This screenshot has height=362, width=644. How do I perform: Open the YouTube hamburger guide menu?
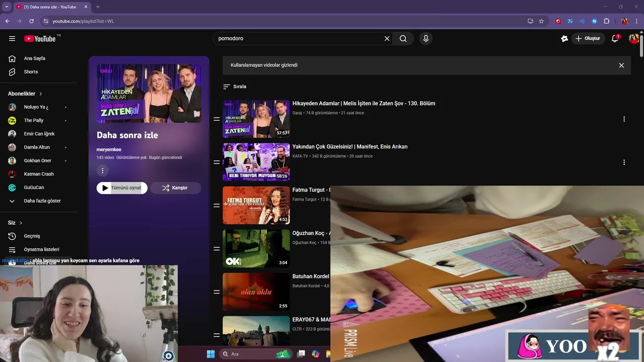coord(12,39)
